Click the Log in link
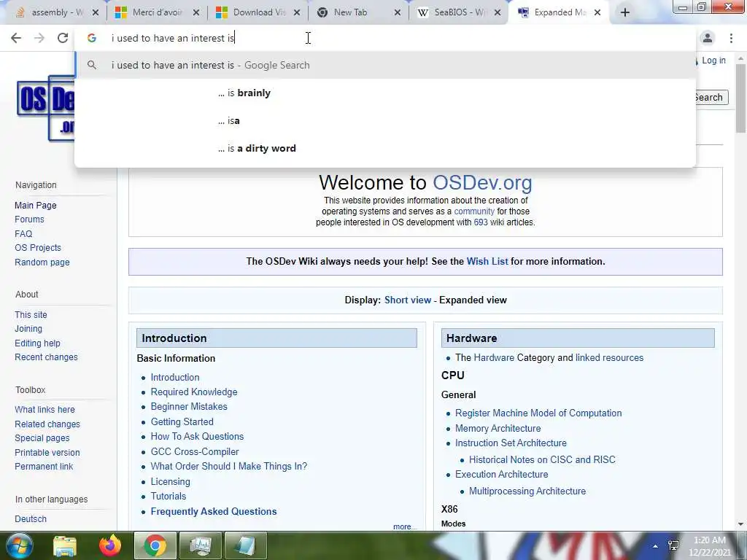 (x=713, y=61)
